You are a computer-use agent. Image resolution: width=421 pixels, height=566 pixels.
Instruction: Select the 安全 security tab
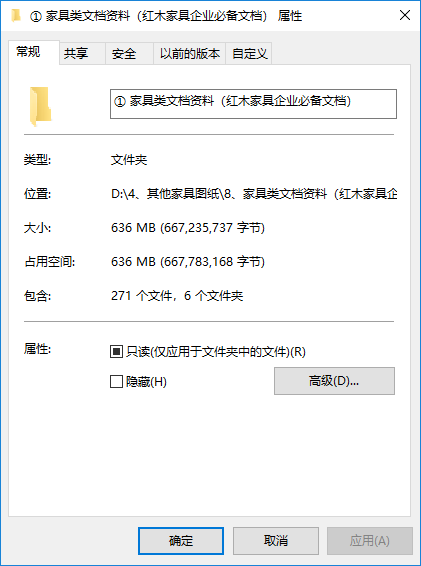129,54
